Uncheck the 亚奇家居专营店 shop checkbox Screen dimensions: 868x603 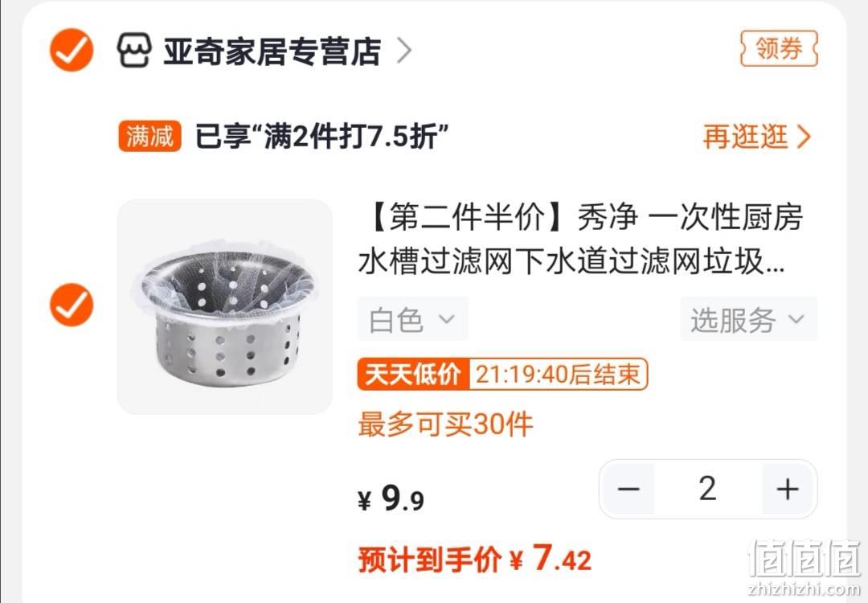pyautogui.click(x=72, y=51)
